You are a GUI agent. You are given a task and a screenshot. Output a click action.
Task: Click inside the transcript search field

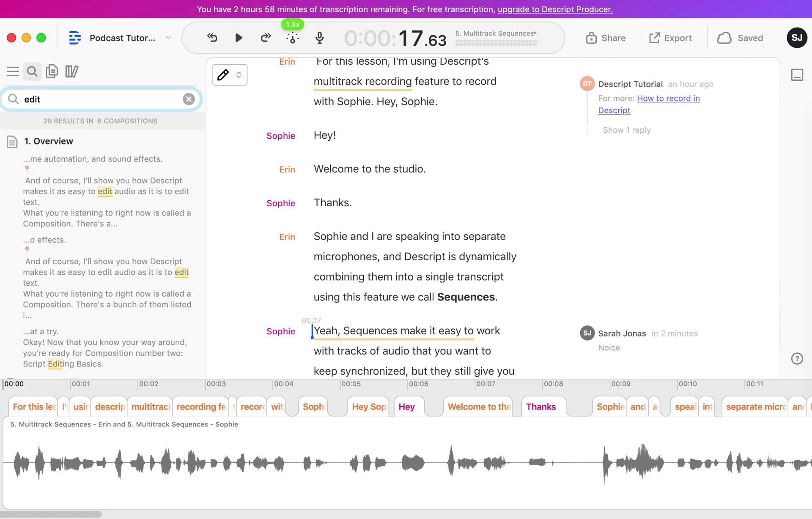pos(101,99)
